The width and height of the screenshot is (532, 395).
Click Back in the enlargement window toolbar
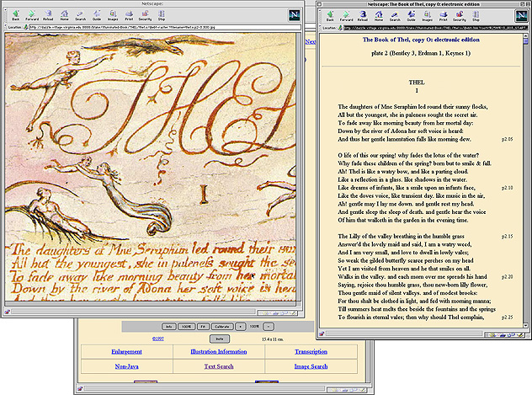(x=16, y=15)
